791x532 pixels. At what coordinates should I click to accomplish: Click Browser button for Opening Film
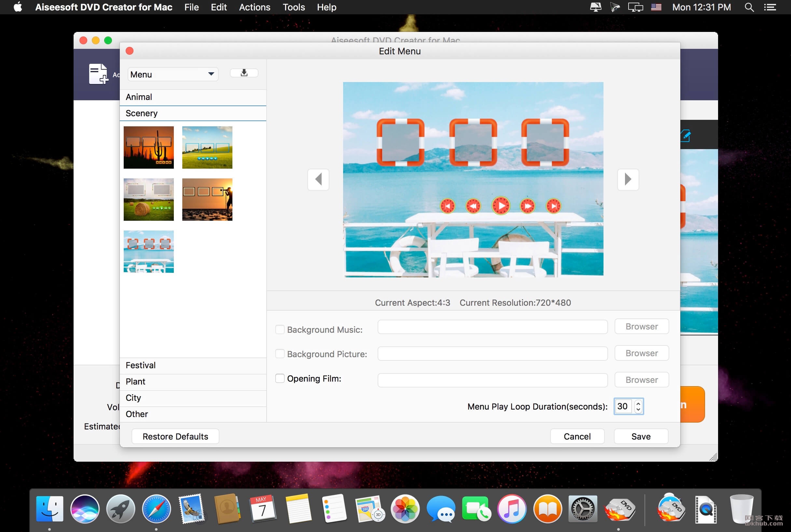coord(641,380)
